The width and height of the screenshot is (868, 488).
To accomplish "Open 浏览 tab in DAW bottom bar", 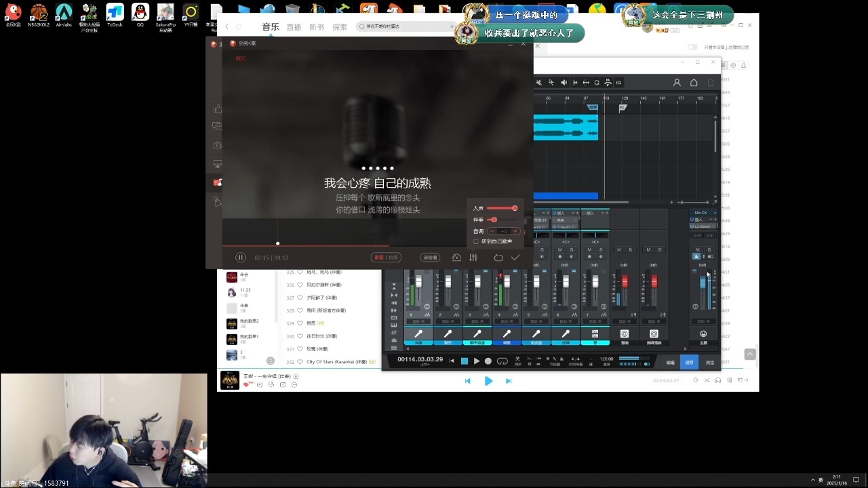I will tap(710, 362).
